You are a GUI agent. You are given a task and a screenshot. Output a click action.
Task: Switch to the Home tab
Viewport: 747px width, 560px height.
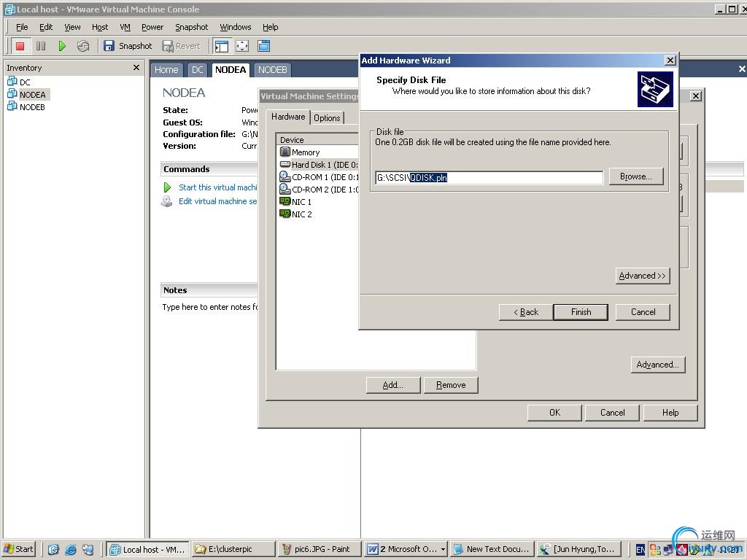tap(166, 70)
